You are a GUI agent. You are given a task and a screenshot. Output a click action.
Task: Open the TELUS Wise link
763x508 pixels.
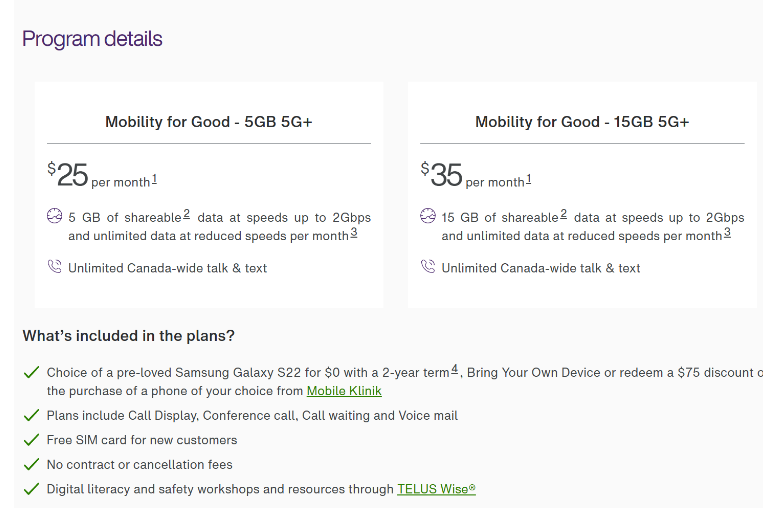point(436,489)
